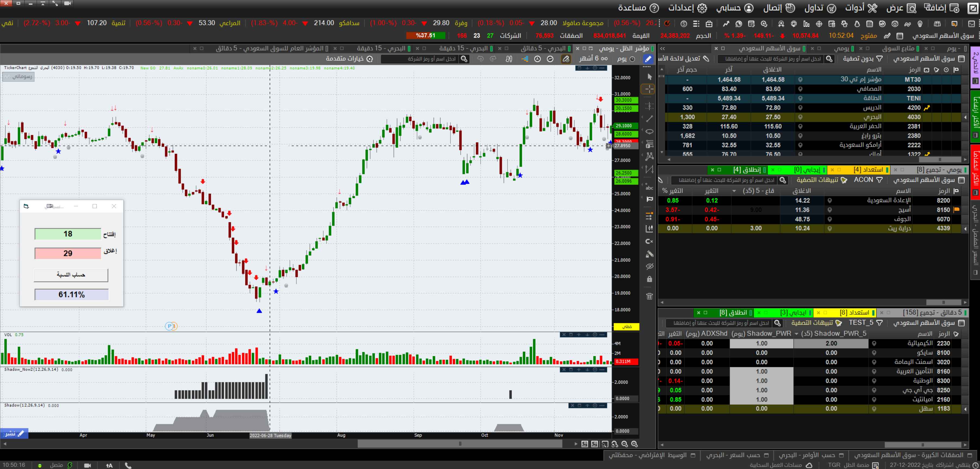Screen dimensions: 980x469
Task: Delete drawings with the trash icon
Action: (649, 296)
